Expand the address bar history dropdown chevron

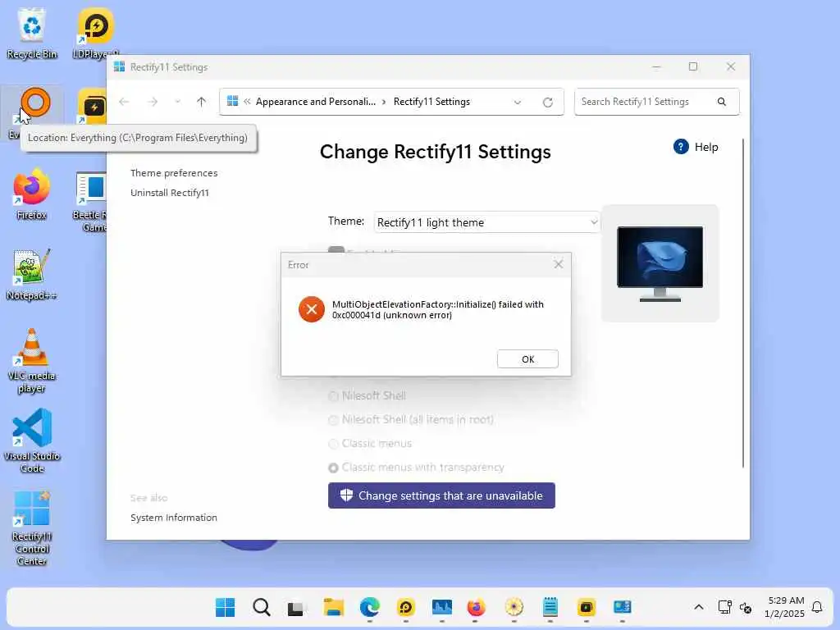518,102
